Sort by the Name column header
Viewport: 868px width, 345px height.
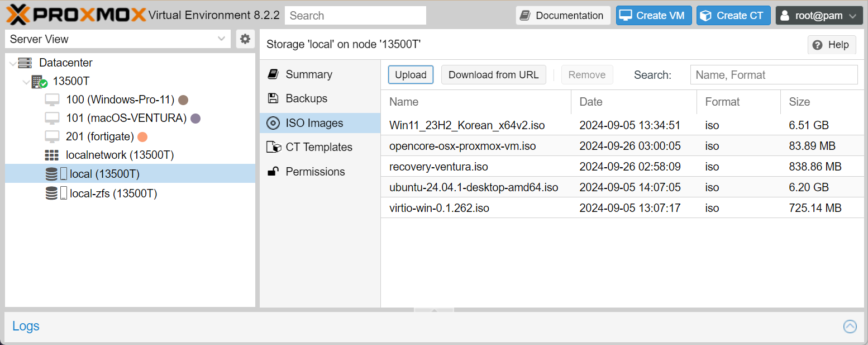pyautogui.click(x=476, y=102)
